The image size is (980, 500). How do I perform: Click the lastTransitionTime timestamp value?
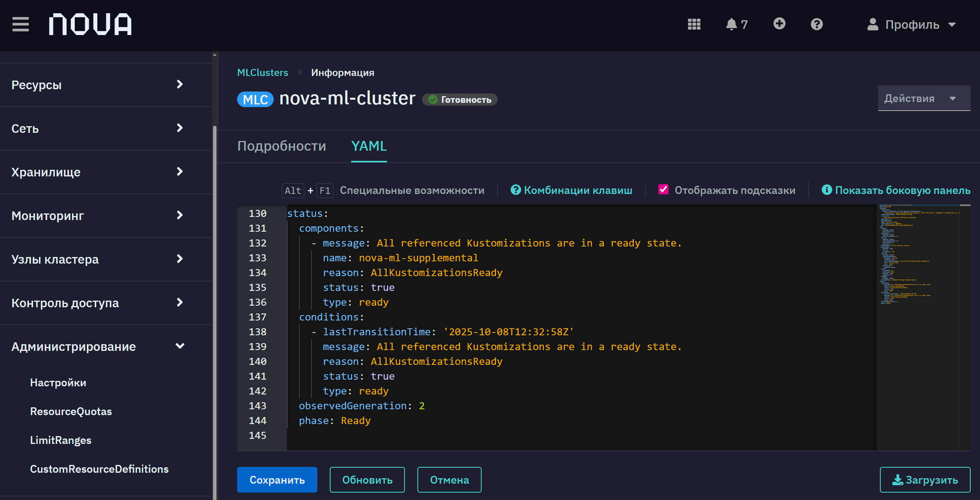(x=508, y=332)
